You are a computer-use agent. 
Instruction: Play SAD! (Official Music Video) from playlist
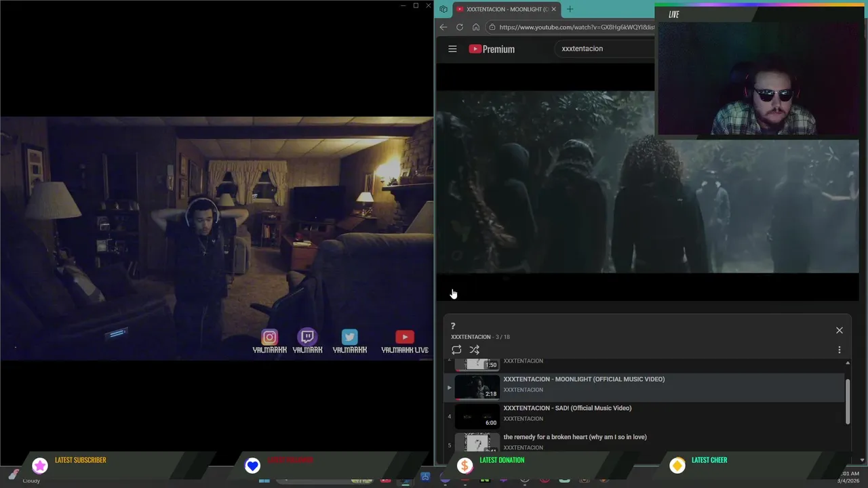(644, 415)
